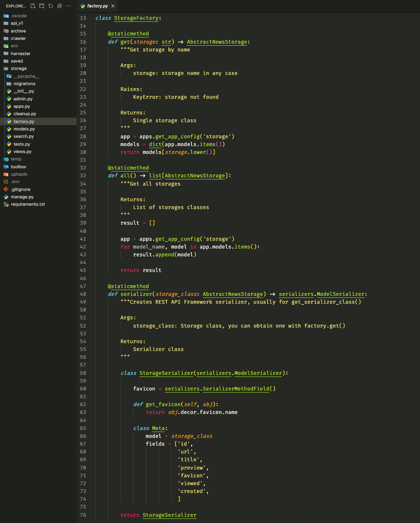Click the 'preview' string on line 70
Screen dimensions: 420x523
coord(192,468)
